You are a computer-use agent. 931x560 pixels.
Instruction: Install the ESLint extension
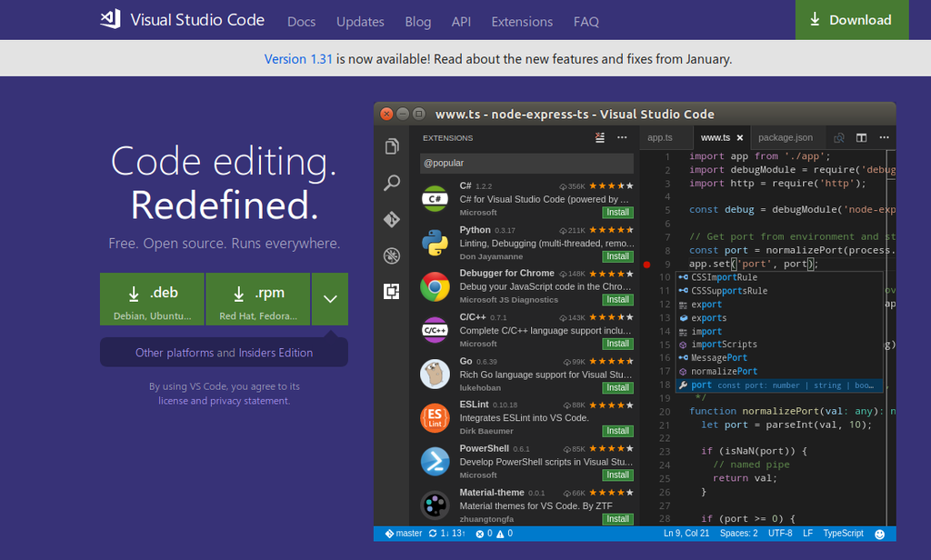(617, 431)
